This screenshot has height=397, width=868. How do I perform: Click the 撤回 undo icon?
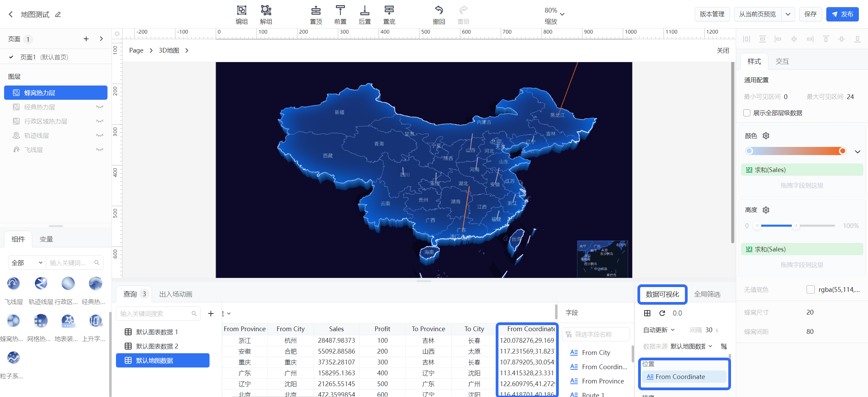click(439, 10)
